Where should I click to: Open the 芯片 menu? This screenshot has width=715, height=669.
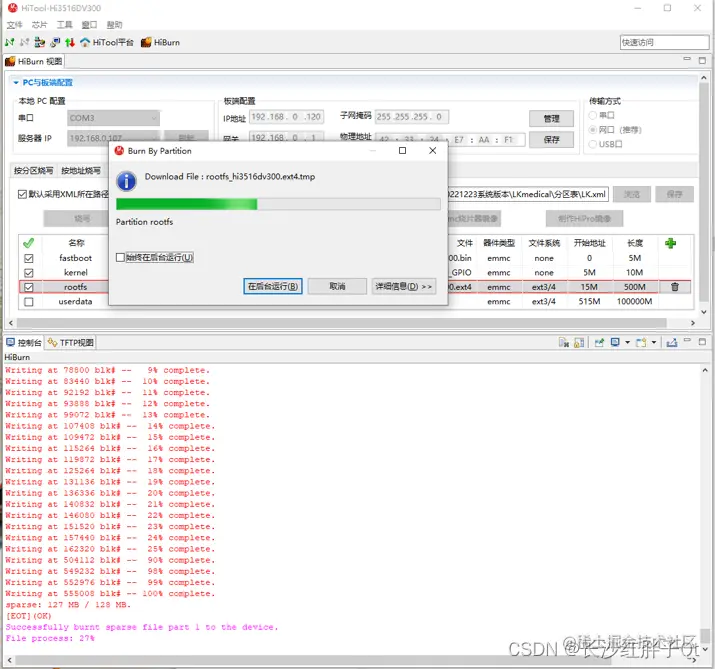[x=39, y=25]
